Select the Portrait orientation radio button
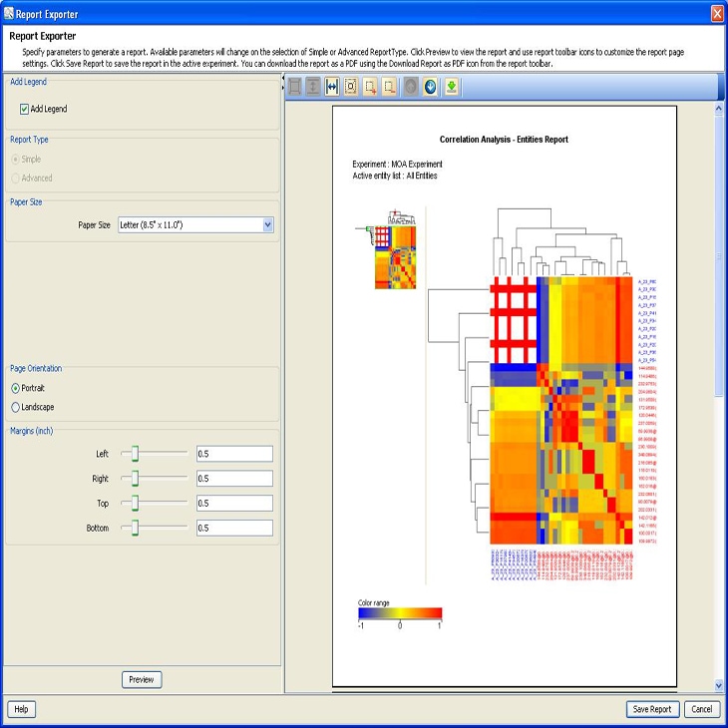This screenshot has width=728, height=728. click(16, 388)
